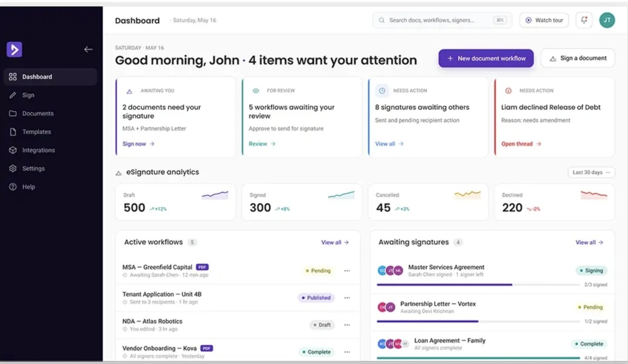Click the clock icon on signatures awaiting others card

pos(382,91)
